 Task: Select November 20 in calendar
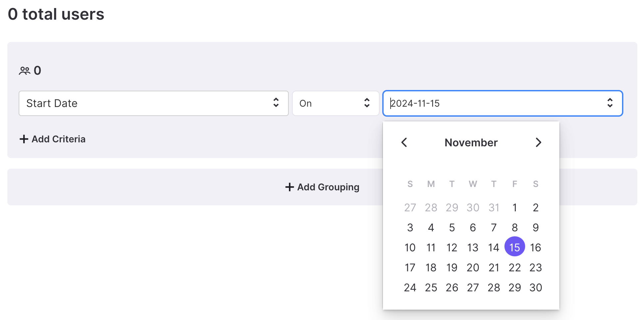(473, 268)
